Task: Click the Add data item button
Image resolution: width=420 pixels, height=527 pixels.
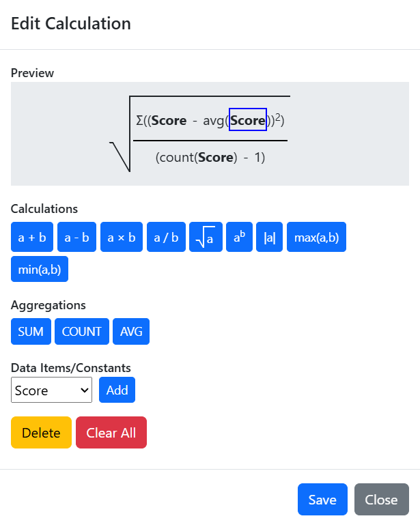Action: [x=117, y=390]
